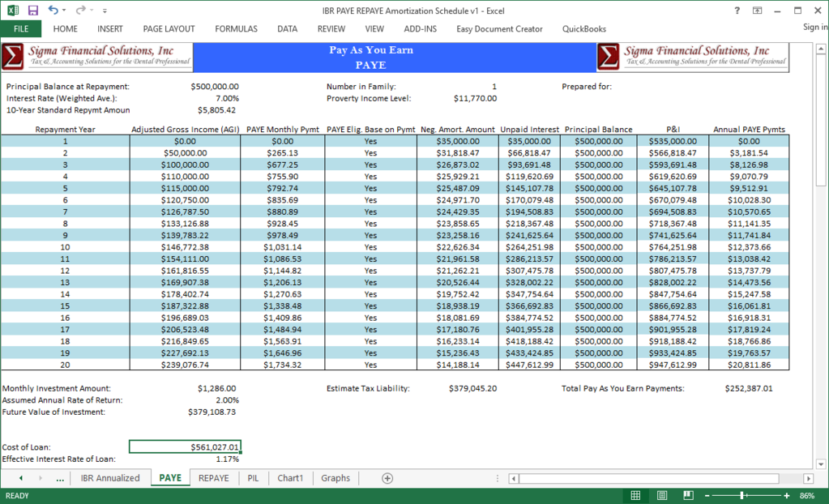
Task: Select the interest rate cell 7.00%
Action: click(228, 98)
